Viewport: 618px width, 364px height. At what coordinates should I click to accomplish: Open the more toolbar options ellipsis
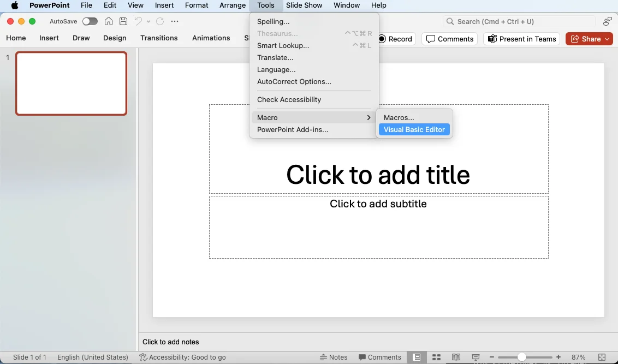(x=175, y=21)
